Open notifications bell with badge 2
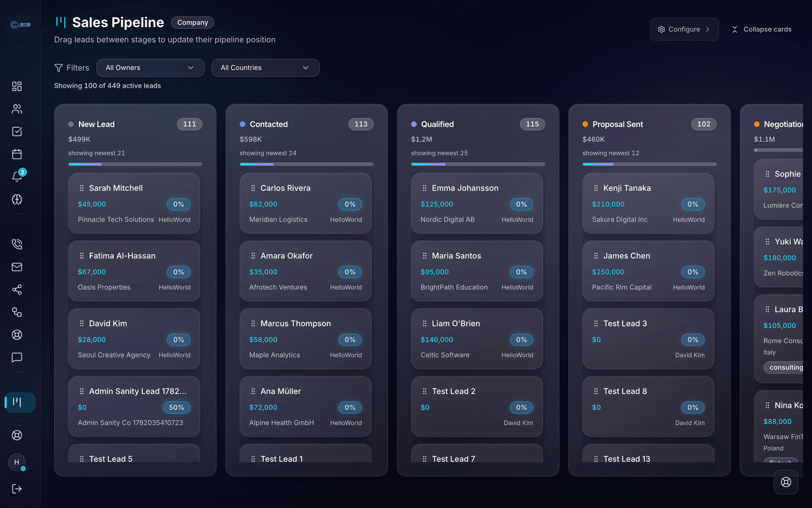 click(x=17, y=176)
